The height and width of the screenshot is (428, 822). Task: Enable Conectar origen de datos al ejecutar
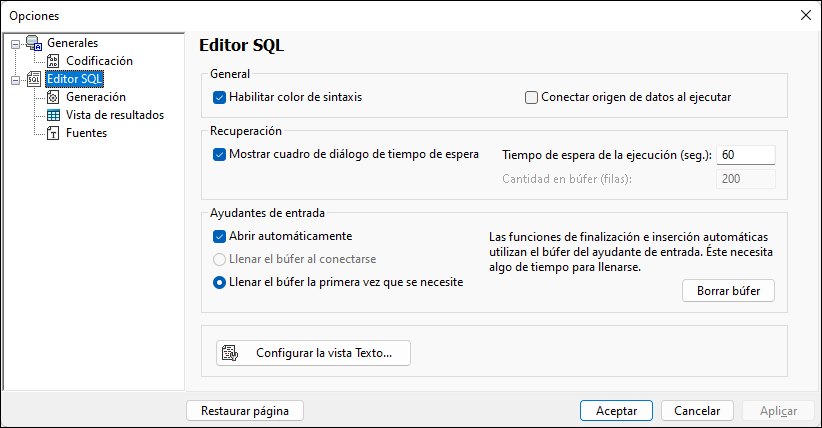tap(532, 98)
